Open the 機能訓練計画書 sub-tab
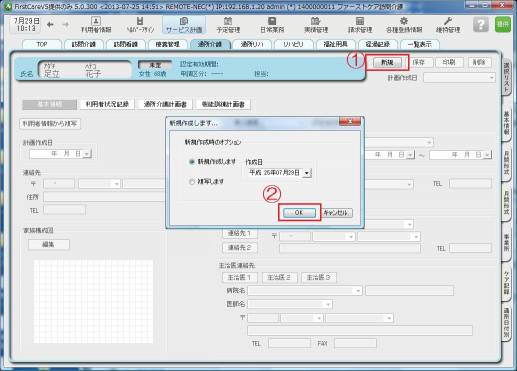 point(223,104)
